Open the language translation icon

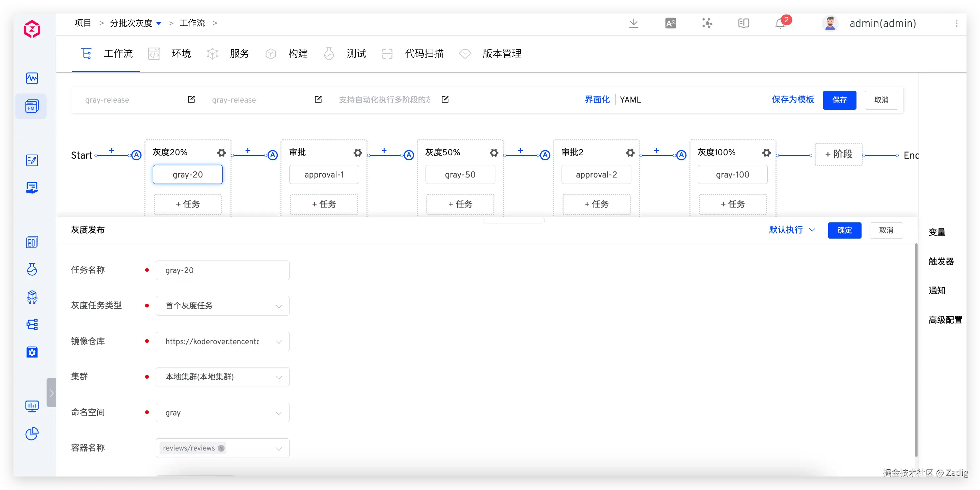tap(670, 23)
